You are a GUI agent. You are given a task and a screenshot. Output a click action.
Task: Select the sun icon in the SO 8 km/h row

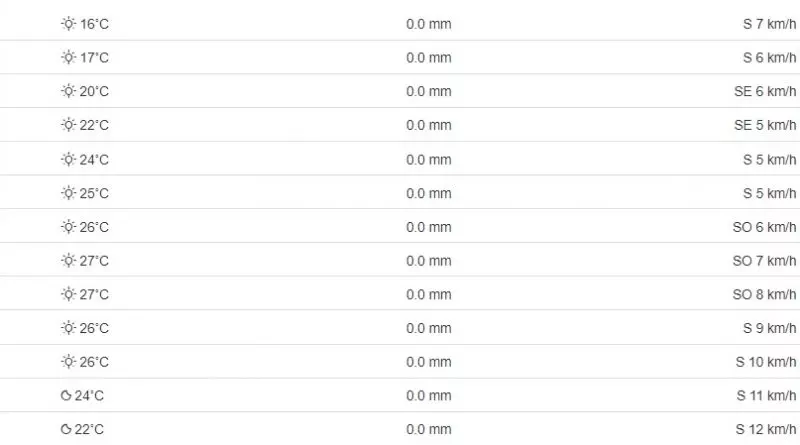(68, 295)
